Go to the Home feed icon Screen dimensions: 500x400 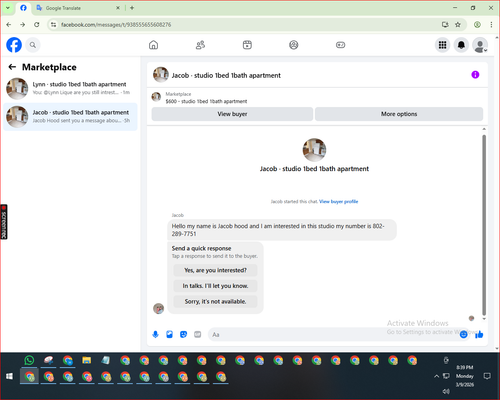(153, 45)
